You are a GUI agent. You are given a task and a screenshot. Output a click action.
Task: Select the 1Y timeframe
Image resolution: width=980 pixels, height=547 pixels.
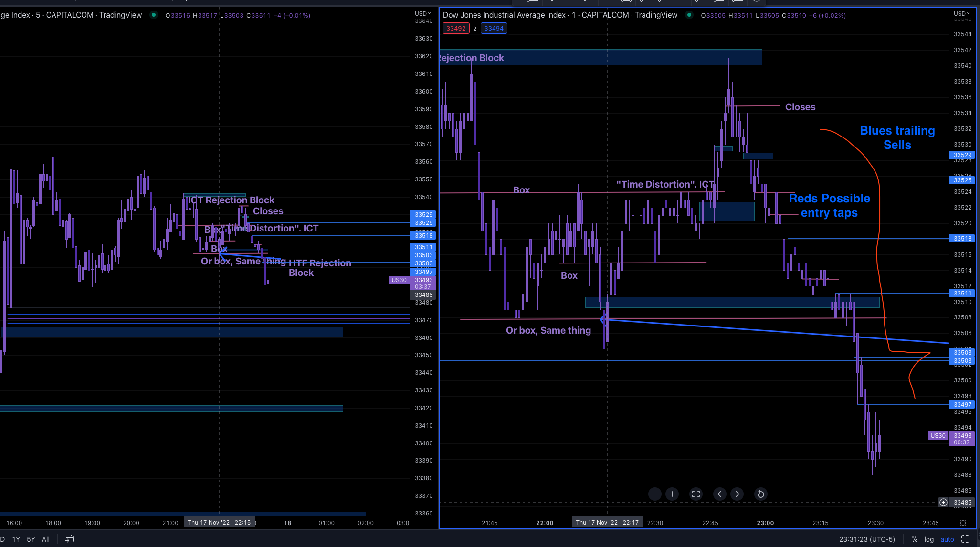click(x=16, y=539)
